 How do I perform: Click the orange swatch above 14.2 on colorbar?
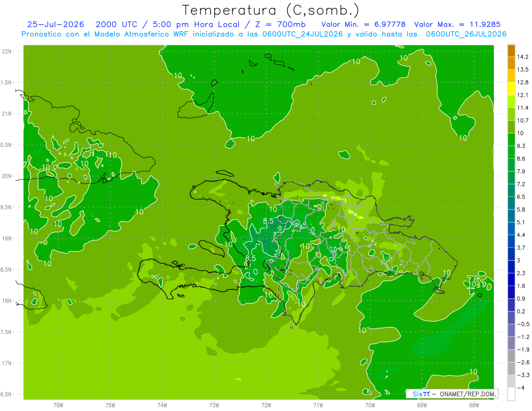pos(511,51)
